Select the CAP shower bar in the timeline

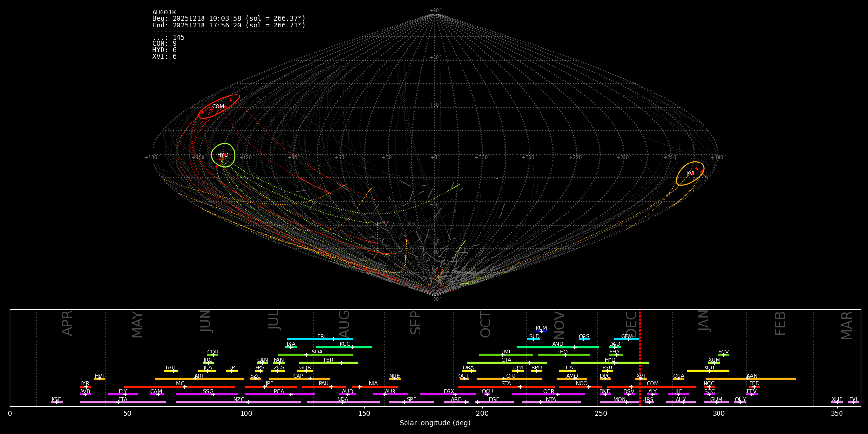click(299, 379)
